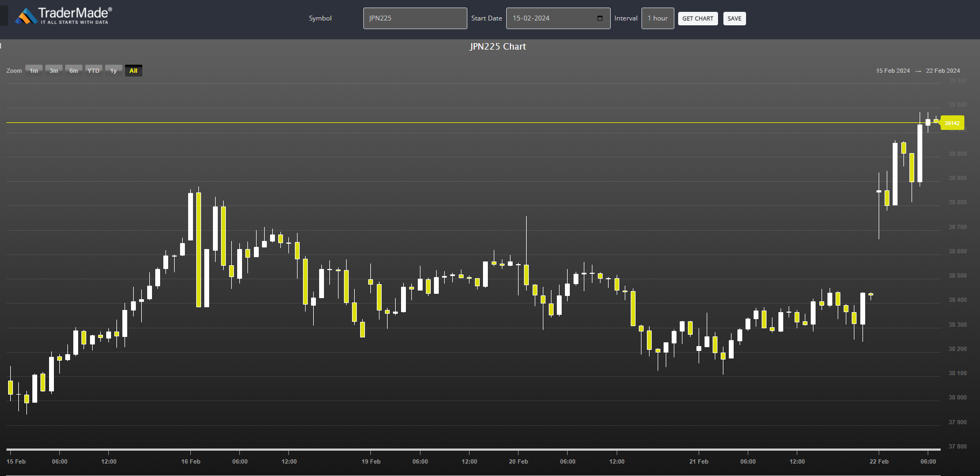Click the 38 800 price axis label
Image resolution: width=980 pixels, height=476 pixels.
[x=957, y=202]
